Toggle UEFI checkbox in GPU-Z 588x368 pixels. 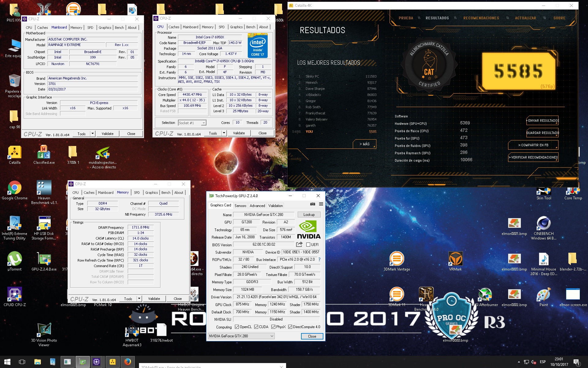point(308,244)
